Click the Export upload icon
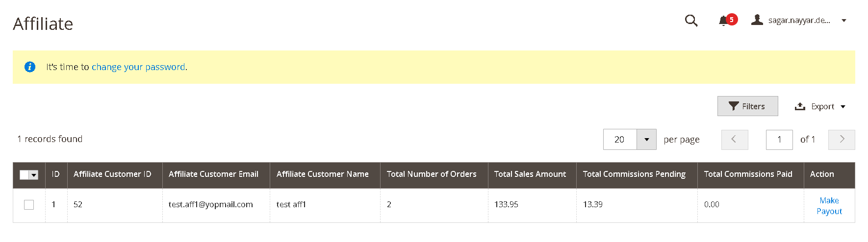Image resolution: width=868 pixels, height=242 pixels. tap(800, 106)
